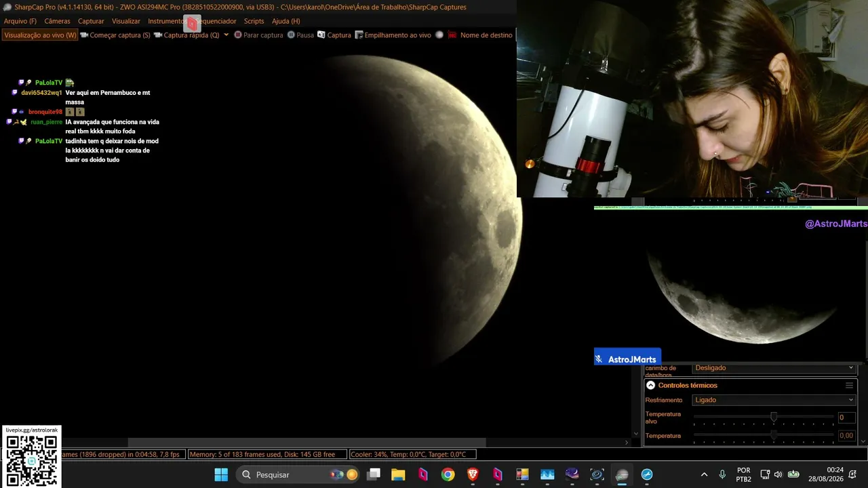Click Captura rápida (Q) button
This screenshot has height=488, width=868.
pos(186,35)
